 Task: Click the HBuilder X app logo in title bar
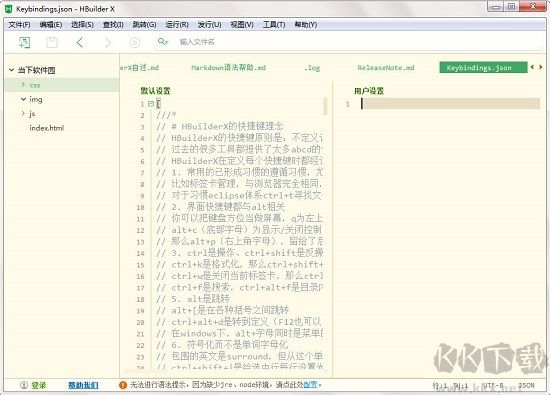[x=9, y=9]
